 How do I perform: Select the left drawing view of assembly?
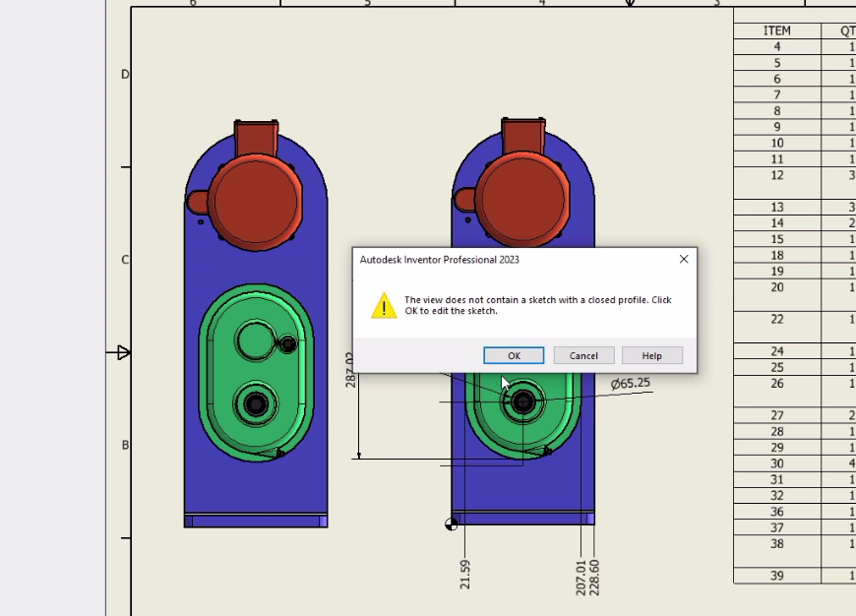tap(256, 324)
